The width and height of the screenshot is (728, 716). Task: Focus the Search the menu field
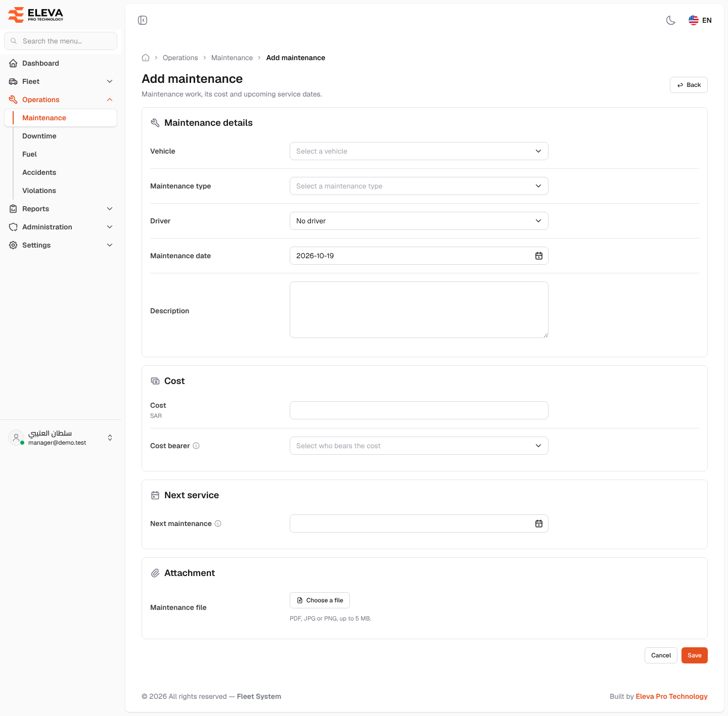(x=61, y=41)
